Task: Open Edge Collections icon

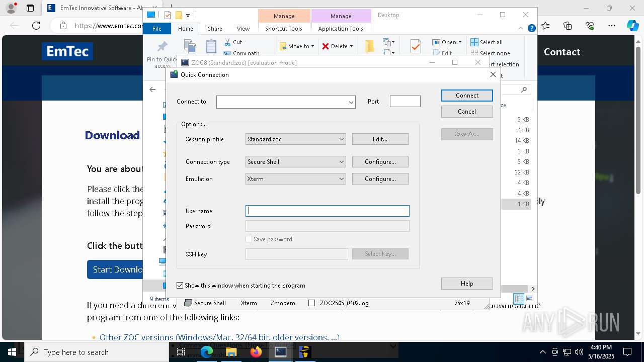Action: [568, 26]
